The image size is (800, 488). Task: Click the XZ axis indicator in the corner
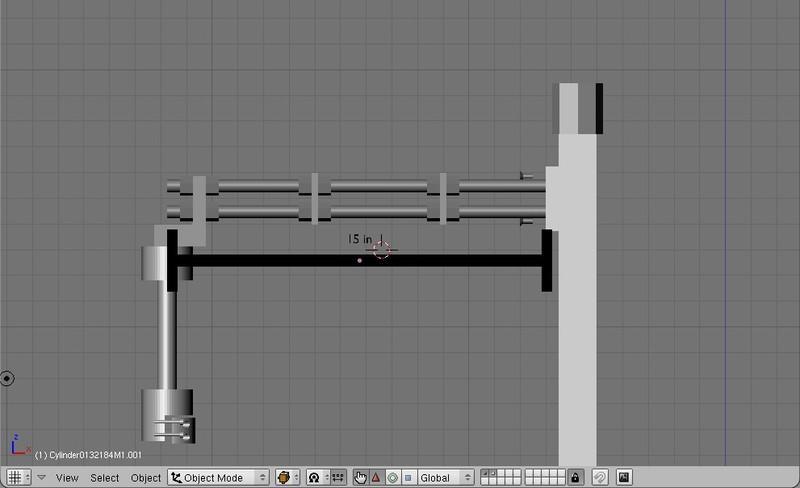coord(20,445)
